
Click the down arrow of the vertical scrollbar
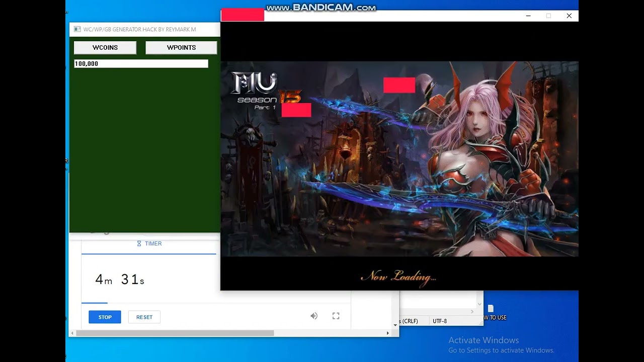395,325
